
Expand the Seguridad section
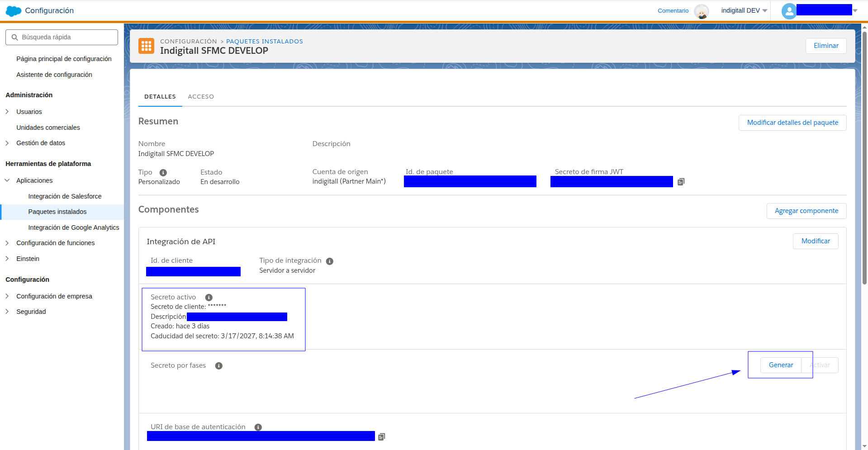(7, 312)
